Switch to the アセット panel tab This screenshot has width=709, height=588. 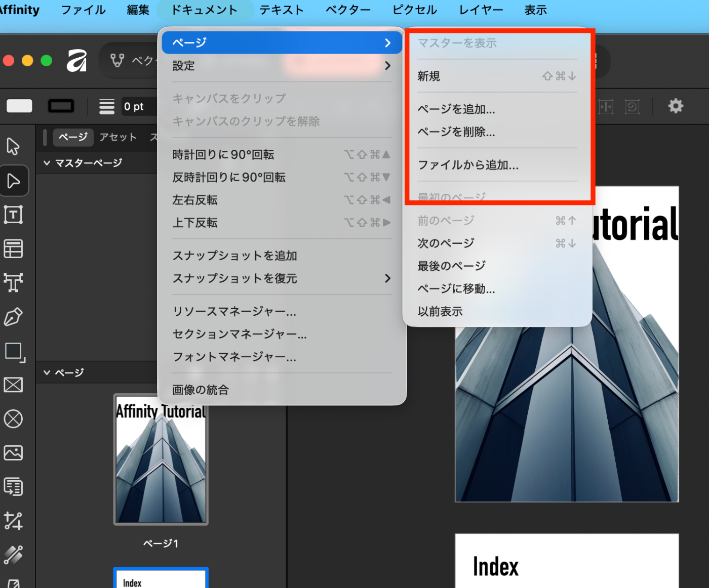(x=118, y=137)
